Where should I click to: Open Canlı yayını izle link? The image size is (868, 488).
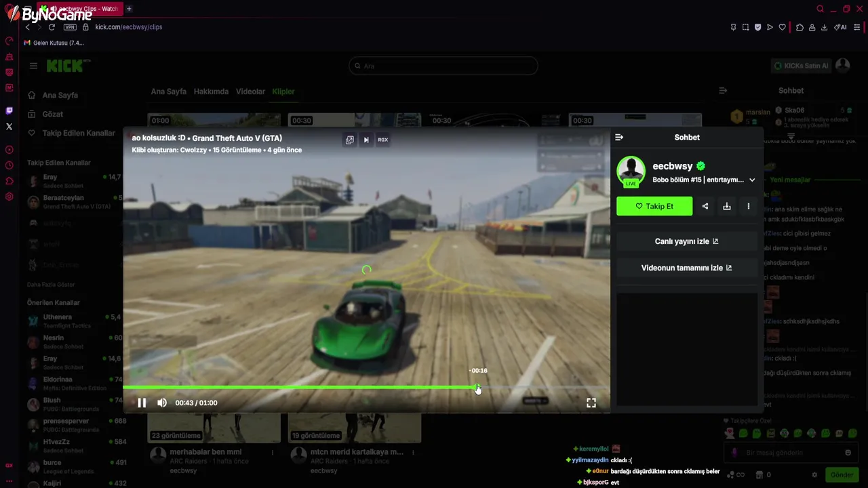(x=687, y=241)
